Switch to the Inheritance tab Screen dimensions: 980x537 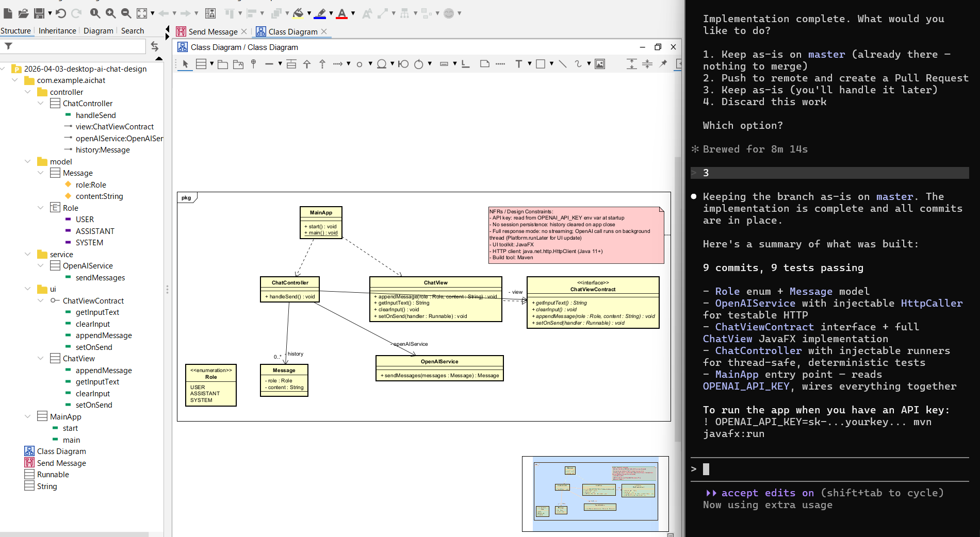pyautogui.click(x=57, y=30)
